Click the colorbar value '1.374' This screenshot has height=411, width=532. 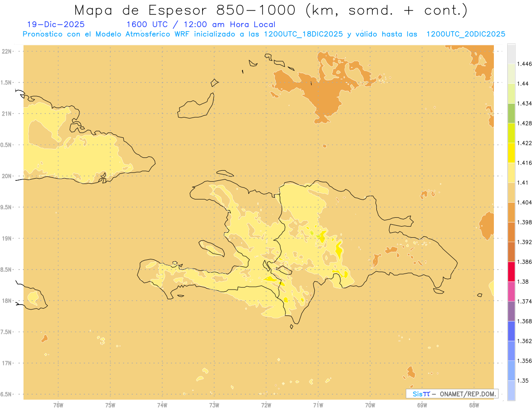click(x=525, y=301)
